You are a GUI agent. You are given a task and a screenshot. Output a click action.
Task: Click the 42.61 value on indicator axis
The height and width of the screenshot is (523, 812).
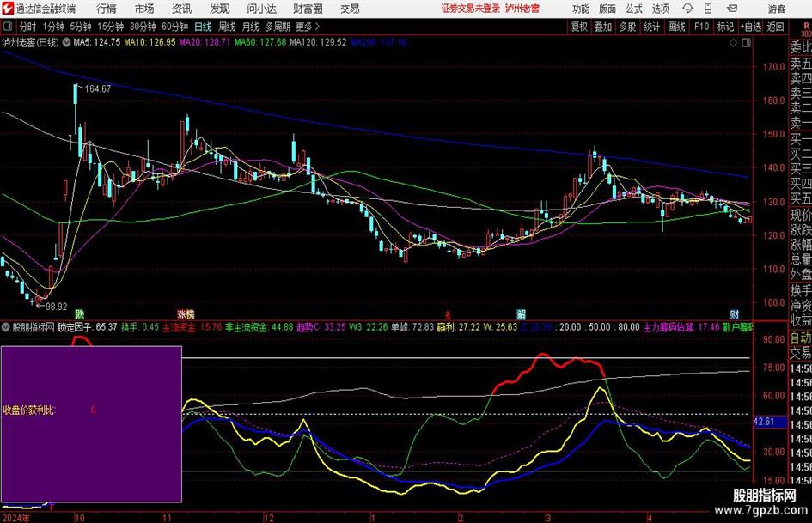(764, 422)
